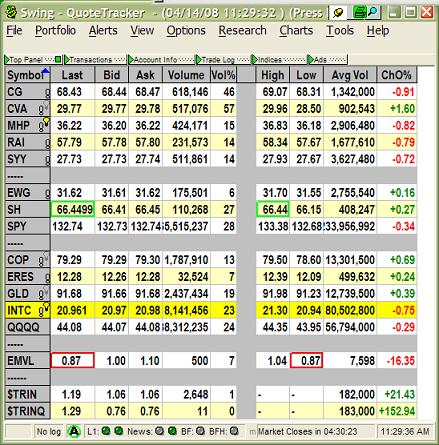Image resolution: width=439 pixels, height=445 pixels.
Task: Click the SH last price 66.4499
Action: click(73, 210)
